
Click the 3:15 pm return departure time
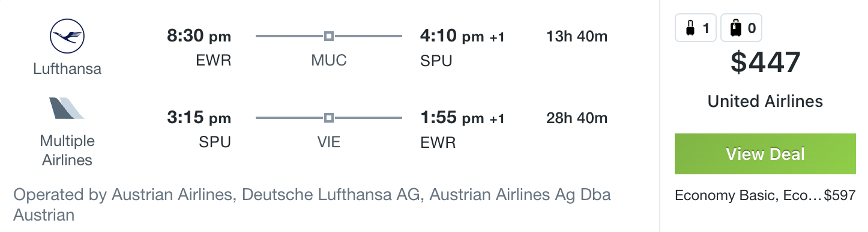tap(199, 118)
